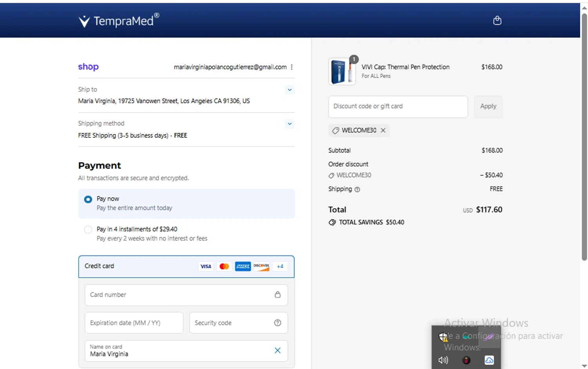
Task: Click the American Express icon
Action: click(x=243, y=266)
